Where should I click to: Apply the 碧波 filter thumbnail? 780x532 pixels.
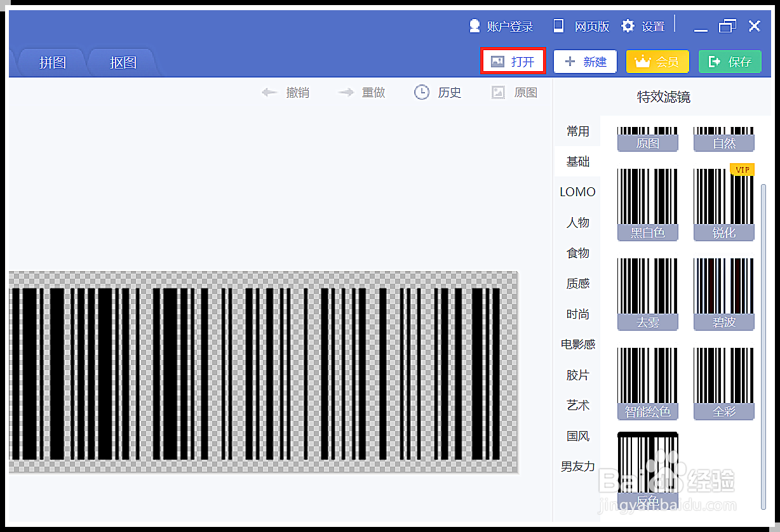tap(724, 295)
